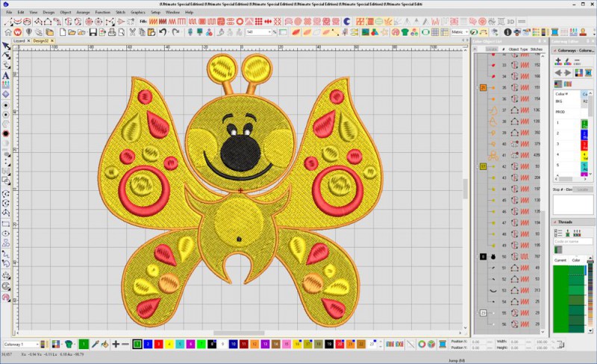597x364 pixels.
Task: Select the BKG row in Colorway Editor
Action: (571, 101)
